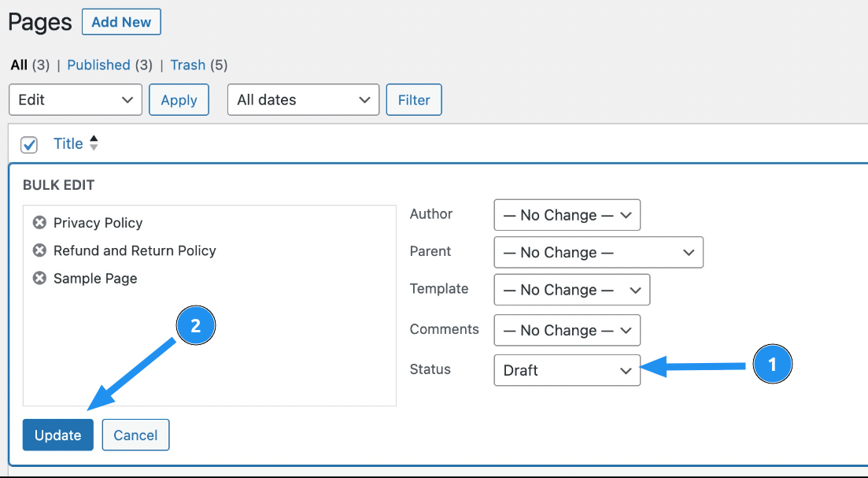Open the bulk actions Edit dropdown
Viewport: 868px width, 478px height.
pos(76,100)
